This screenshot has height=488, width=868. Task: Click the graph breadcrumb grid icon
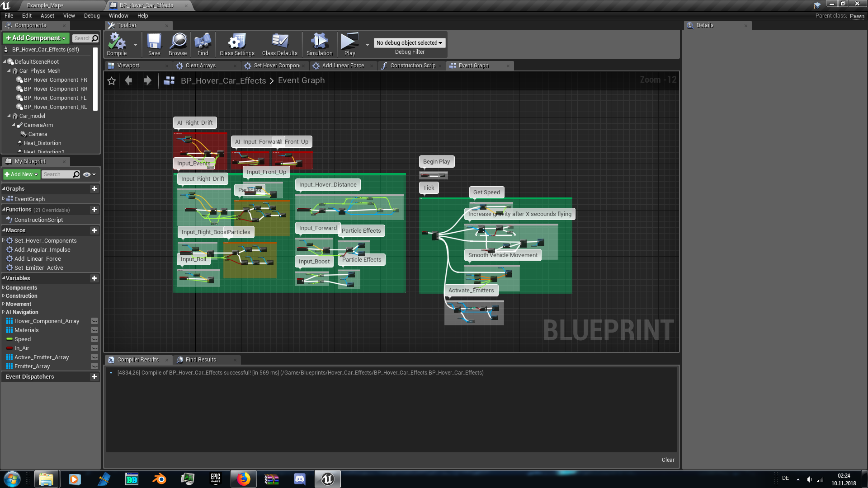point(169,80)
